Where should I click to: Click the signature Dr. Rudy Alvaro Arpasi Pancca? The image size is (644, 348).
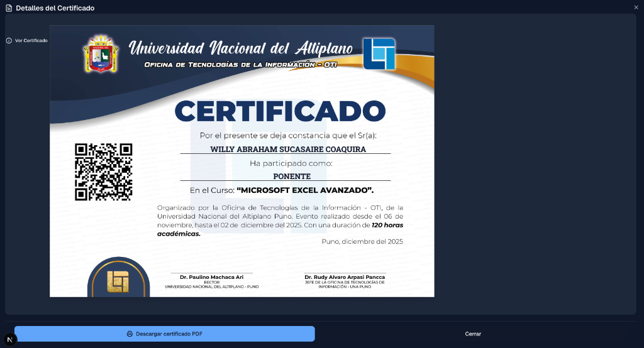coord(345,278)
